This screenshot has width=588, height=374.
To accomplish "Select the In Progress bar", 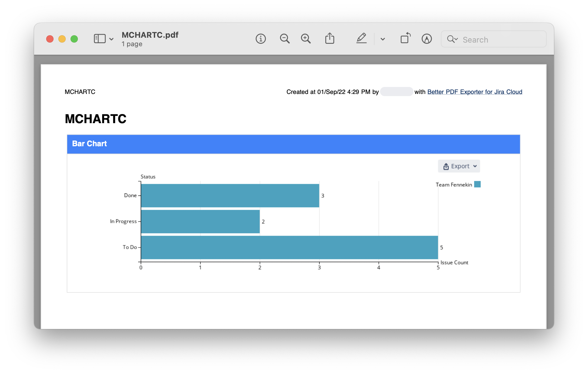I will tap(200, 221).
